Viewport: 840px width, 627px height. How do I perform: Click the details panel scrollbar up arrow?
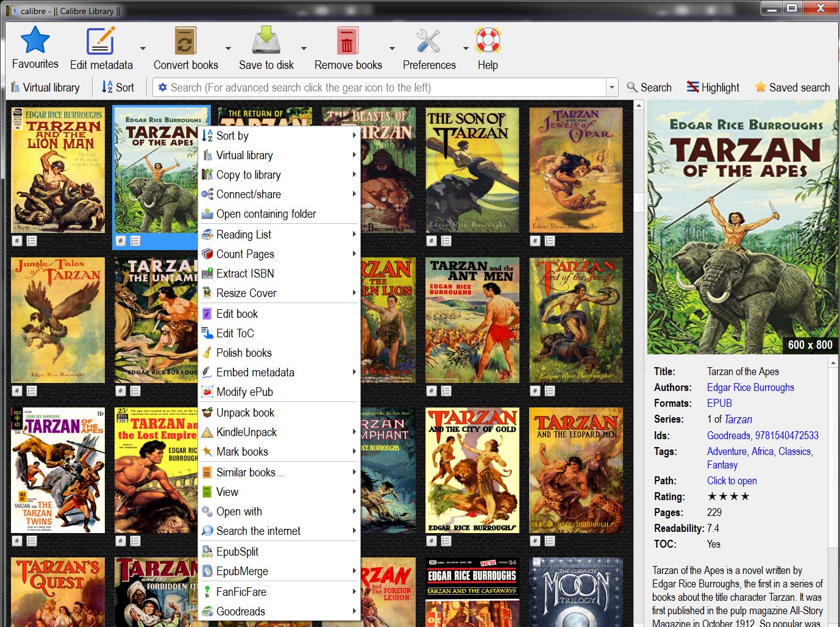[833, 364]
